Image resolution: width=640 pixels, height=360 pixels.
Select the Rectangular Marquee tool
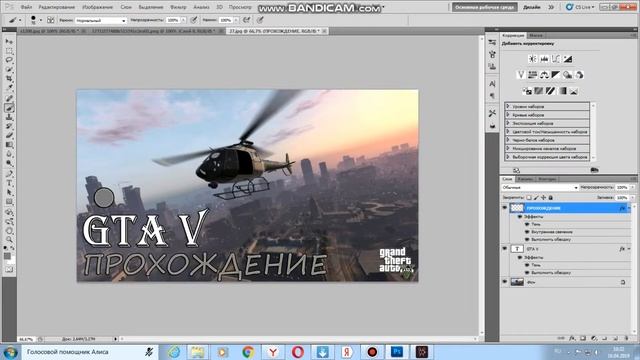pyautogui.click(x=9, y=51)
